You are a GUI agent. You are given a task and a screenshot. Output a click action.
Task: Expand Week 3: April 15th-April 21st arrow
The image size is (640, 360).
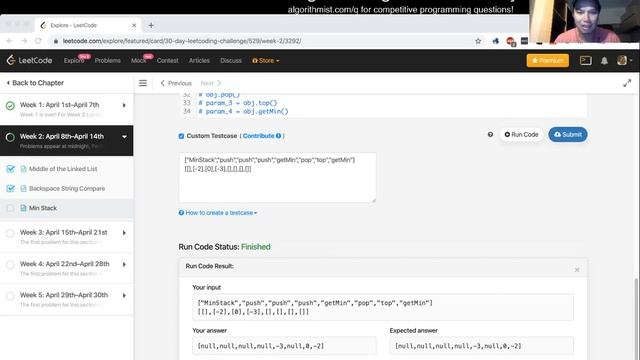[124, 233]
